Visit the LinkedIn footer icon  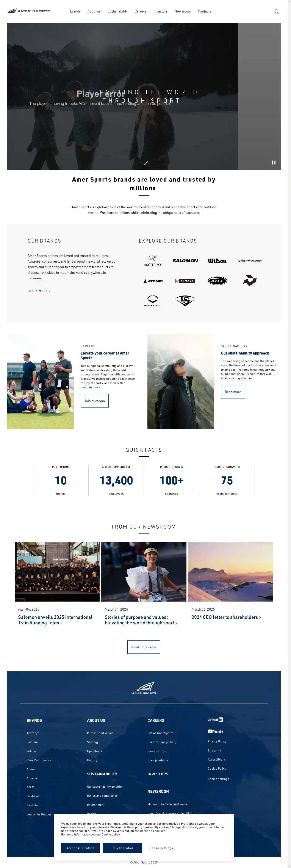point(215,719)
